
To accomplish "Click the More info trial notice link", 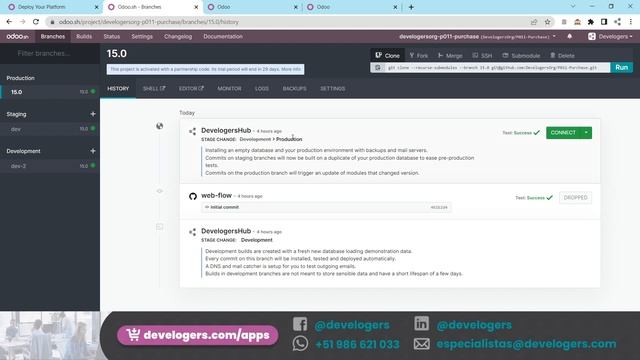I will [291, 69].
